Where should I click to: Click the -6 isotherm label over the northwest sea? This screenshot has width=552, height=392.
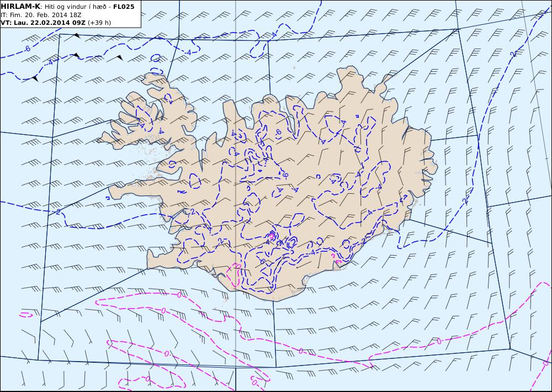(28, 49)
